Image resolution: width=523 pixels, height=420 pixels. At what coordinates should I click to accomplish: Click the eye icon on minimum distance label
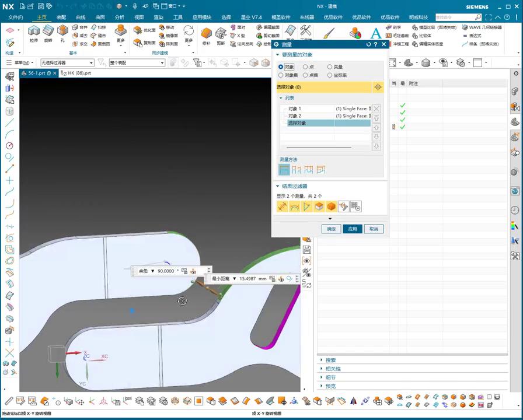[x=281, y=279]
